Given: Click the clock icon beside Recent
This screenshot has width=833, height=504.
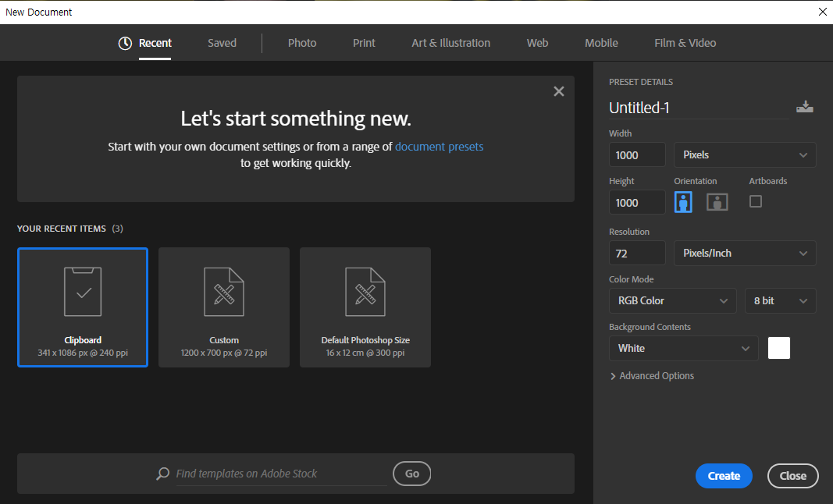Looking at the screenshot, I should click(x=125, y=43).
